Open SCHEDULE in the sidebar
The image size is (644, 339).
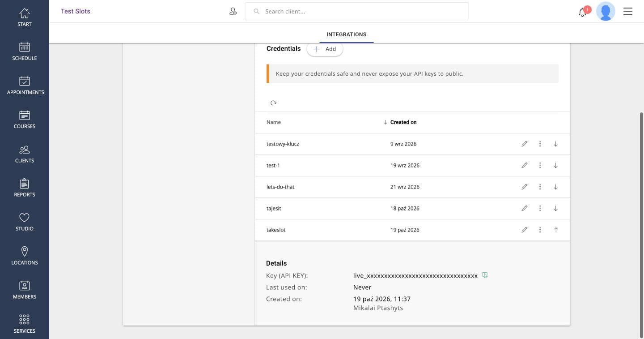[25, 51]
